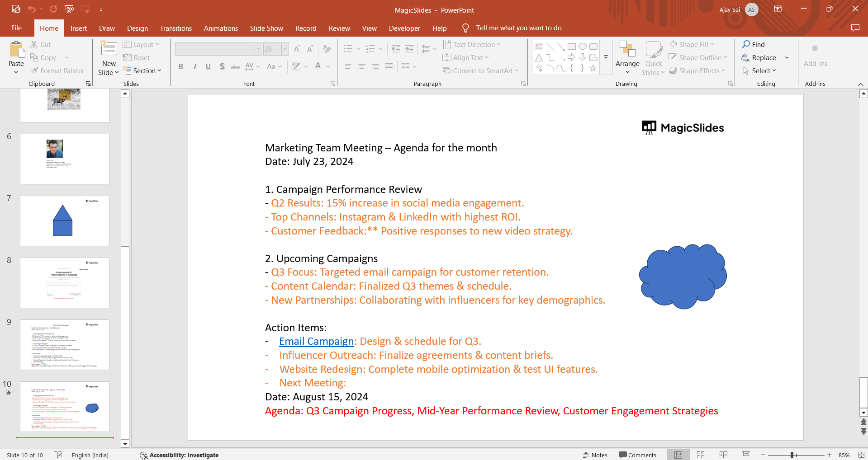
Task: Toggle the Comments pane
Action: pyautogui.click(x=637, y=455)
